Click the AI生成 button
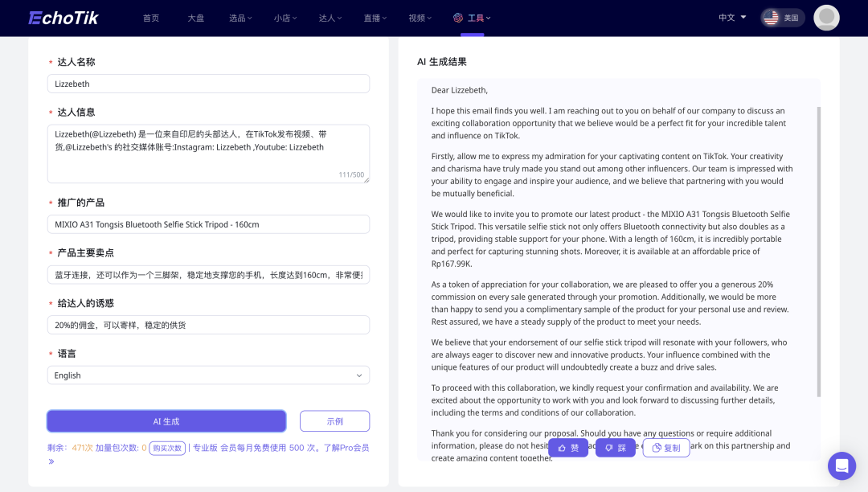 pyautogui.click(x=166, y=420)
